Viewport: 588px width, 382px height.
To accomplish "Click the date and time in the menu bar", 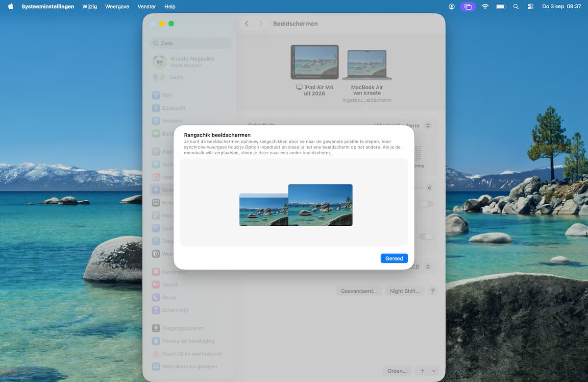I will (562, 6).
